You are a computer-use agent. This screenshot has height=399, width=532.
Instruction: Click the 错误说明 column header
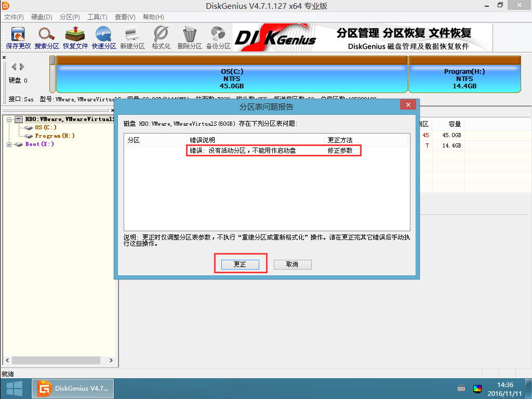coord(256,140)
